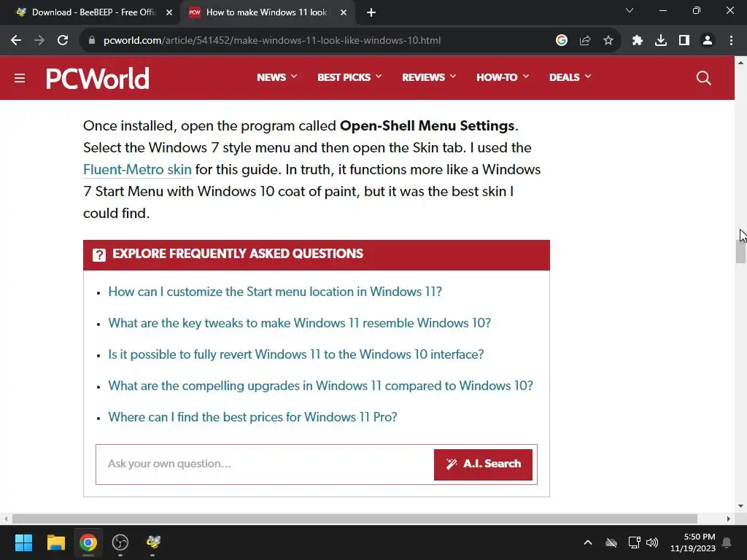Click the browser forward arrow
This screenshot has height=560, width=747.
(x=39, y=41)
